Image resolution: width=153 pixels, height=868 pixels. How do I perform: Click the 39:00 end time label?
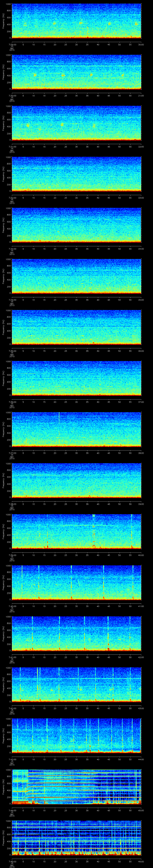[x=141, y=504]
